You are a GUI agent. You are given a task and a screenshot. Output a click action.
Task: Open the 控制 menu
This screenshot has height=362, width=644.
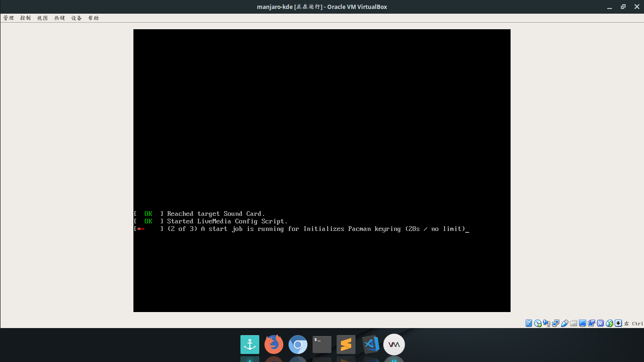[25, 18]
